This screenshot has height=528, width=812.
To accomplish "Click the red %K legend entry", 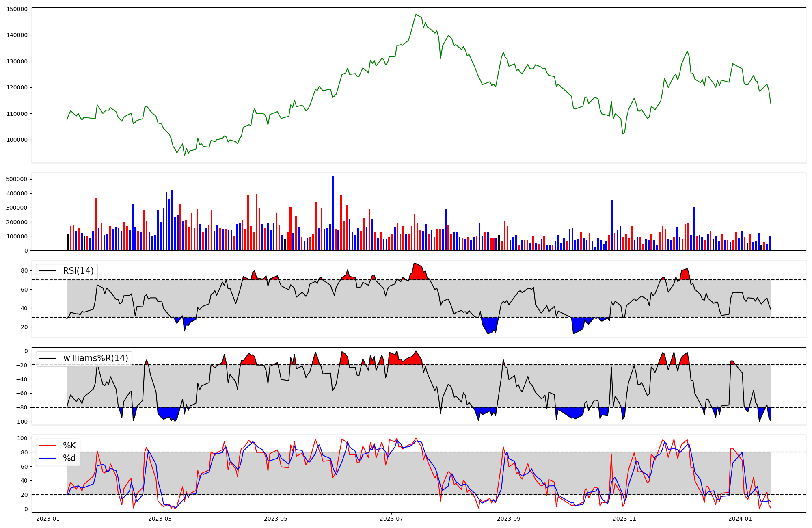I will pos(69,446).
